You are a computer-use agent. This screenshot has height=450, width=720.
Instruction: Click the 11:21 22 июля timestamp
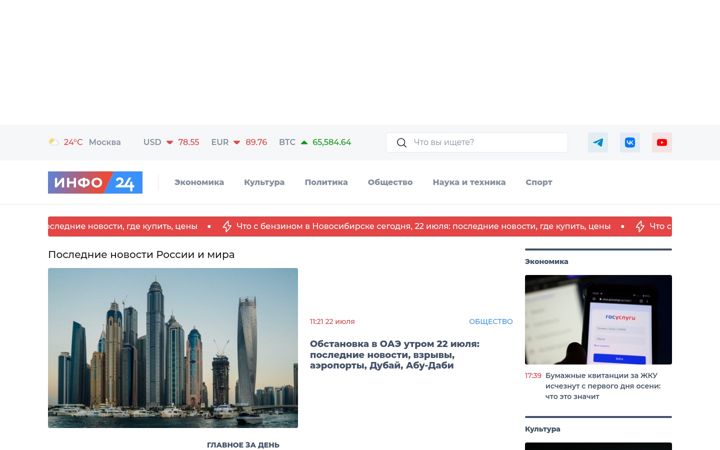point(332,321)
